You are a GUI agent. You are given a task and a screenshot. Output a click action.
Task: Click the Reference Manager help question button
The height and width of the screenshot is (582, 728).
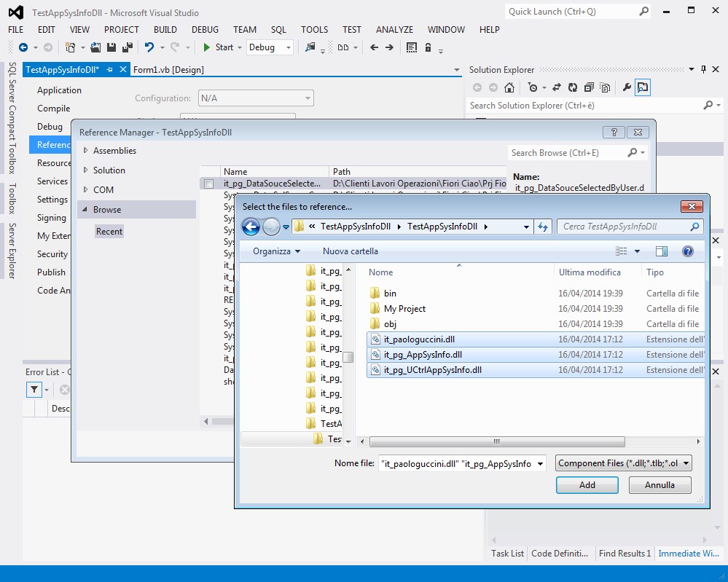click(x=614, y=133)
